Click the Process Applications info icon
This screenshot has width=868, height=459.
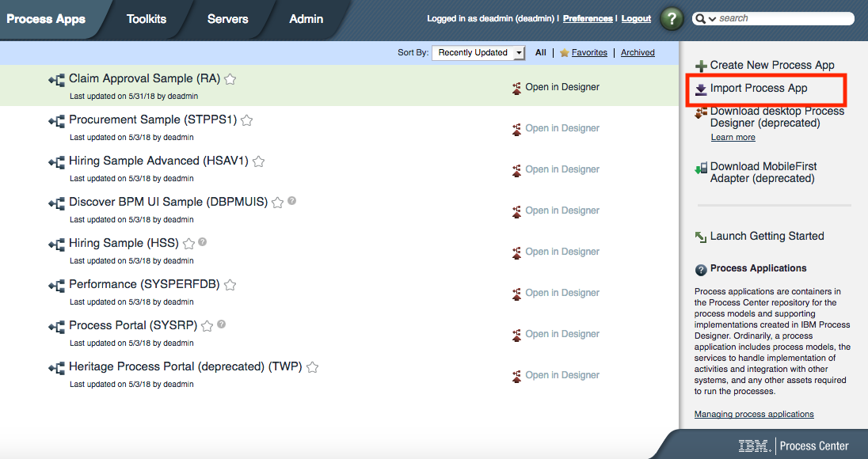click(x=701, y=270)
